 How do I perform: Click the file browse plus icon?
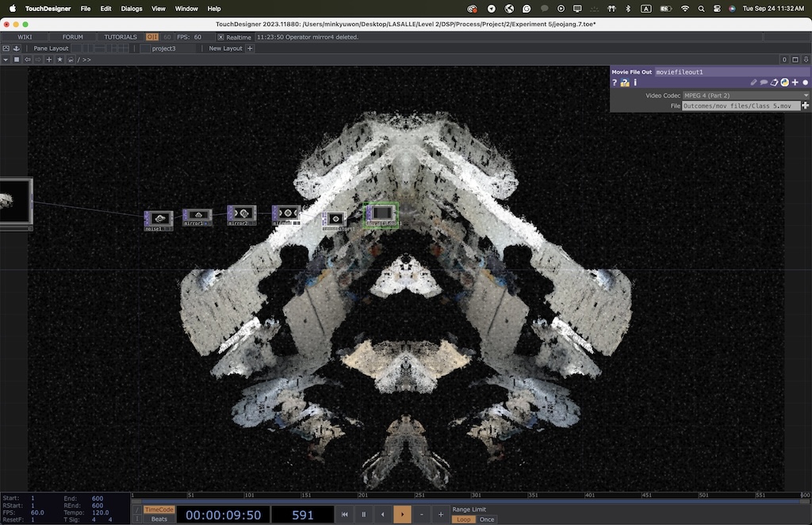pyautogui.click(x=806, y=105)
